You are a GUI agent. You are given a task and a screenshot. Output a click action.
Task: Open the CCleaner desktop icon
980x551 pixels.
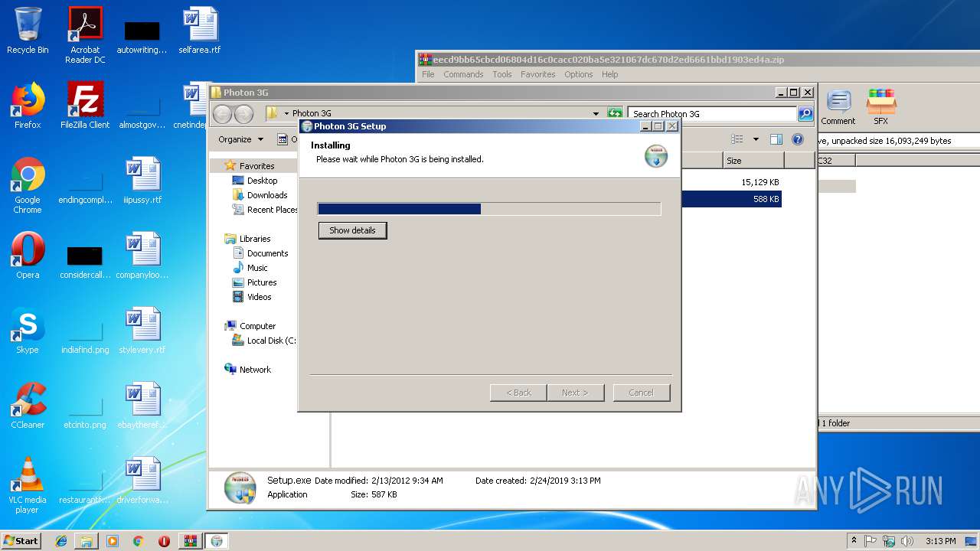pyautogui.click(x=28, y=406)
